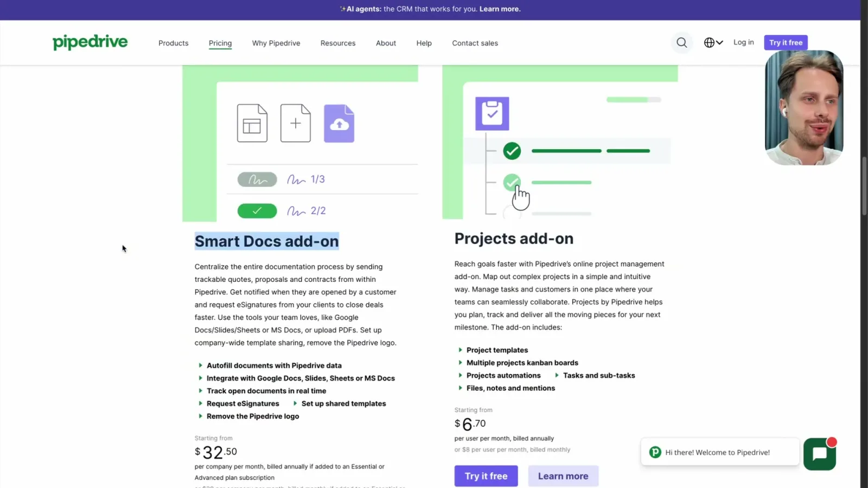Open the Why Pipedrive menu

click(x=276, y=43)
